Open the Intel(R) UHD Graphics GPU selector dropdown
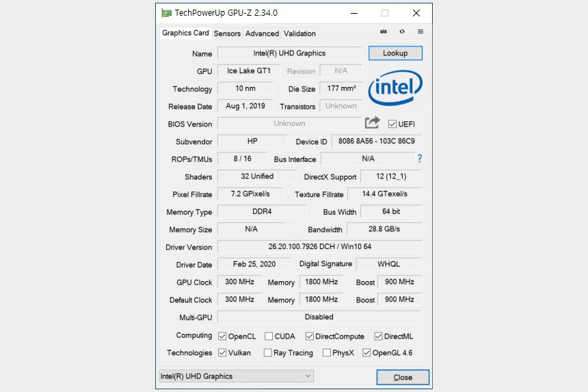Viewport: 588px width, 392px height. pos(237,376)
